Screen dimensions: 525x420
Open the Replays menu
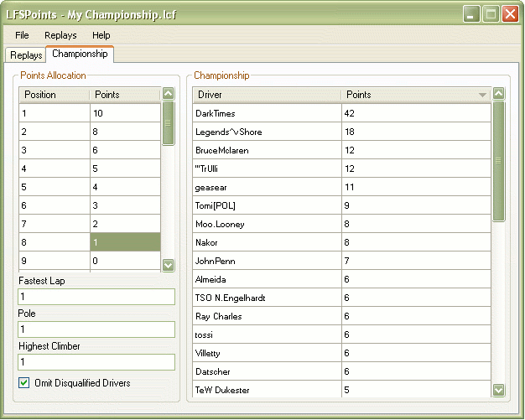tap(60, 35)
